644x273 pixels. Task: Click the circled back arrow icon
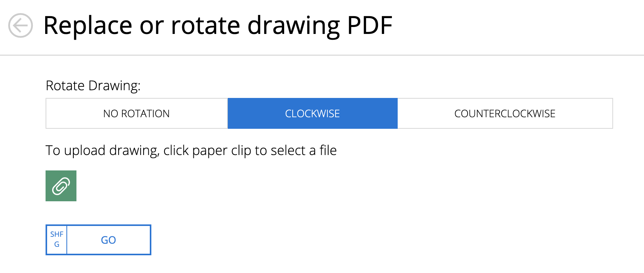tap(20, 25)
